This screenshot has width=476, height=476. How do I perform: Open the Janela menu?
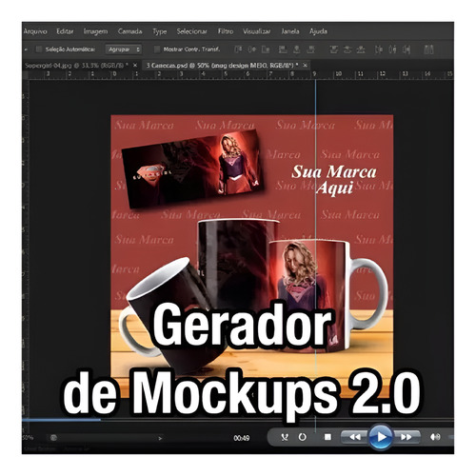tap(290, 31)
